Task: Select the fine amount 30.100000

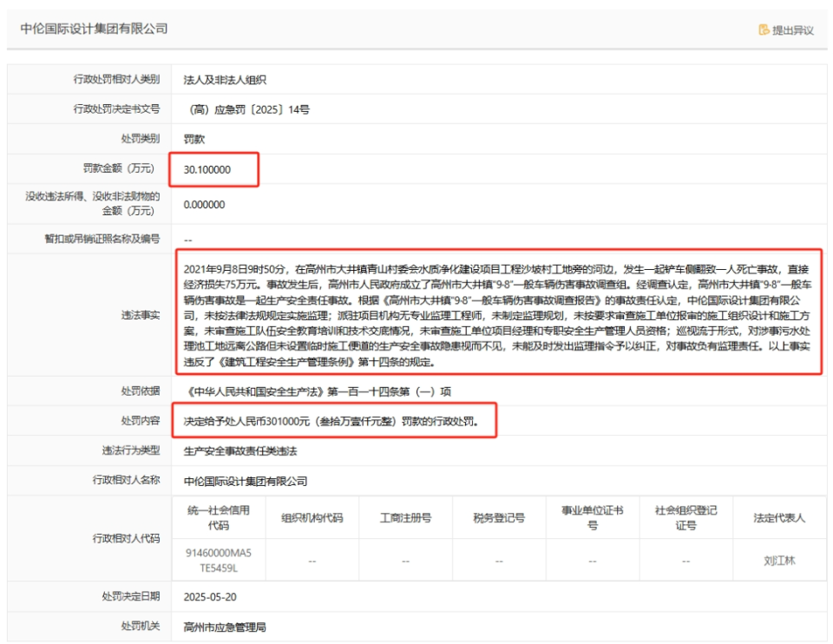Action: click(207, 169)
